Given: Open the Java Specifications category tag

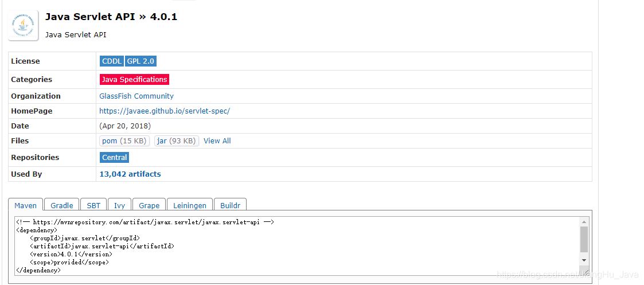Looking at the screenshot, I should [x=134, y=80].
